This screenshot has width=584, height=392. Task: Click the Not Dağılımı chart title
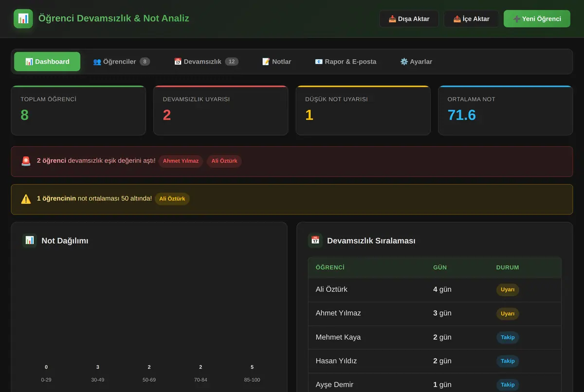pyautogui.click(x=65, y=241)
